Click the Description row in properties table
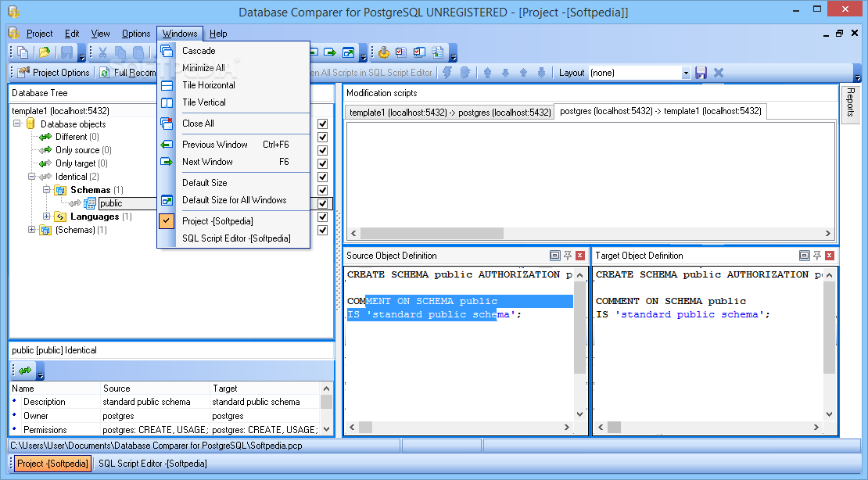The image size is (868, 480). point(165,402)
